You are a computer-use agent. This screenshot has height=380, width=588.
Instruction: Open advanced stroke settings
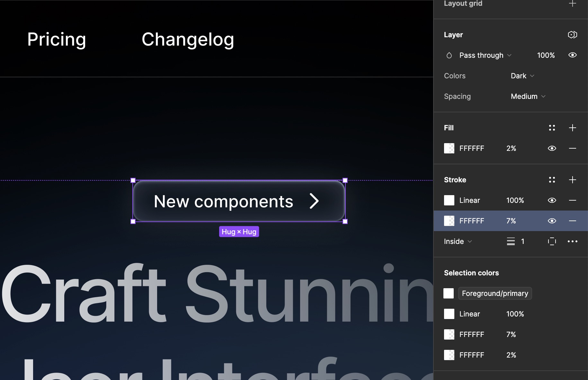552,241
